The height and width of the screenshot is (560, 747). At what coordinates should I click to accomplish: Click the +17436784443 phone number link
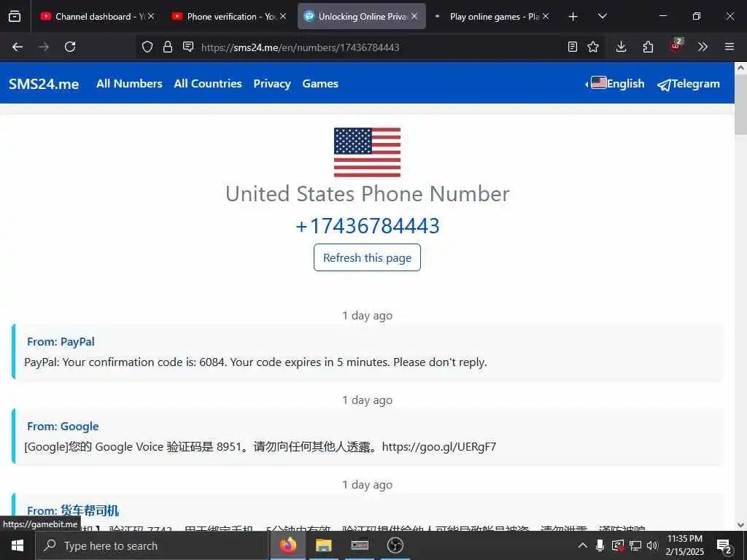pyautogui.click(x=368, y=226)
